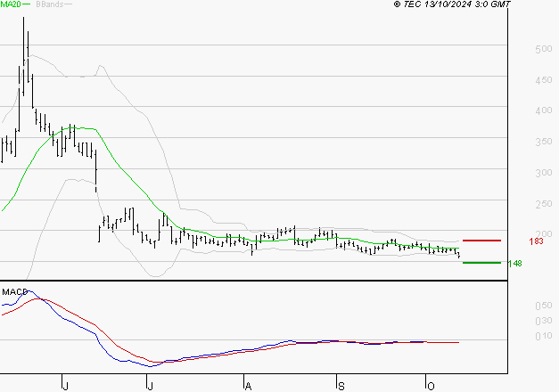Click the first J month marker

[x=65, y=387]
